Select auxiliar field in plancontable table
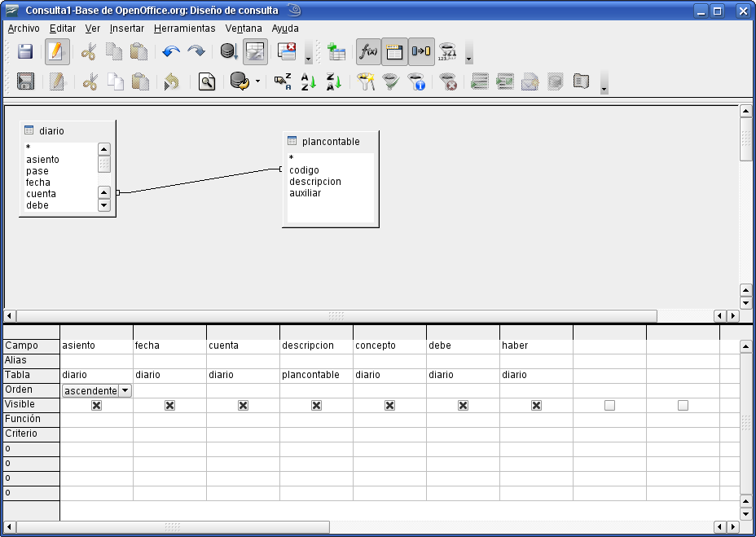The width and height of the screenshot is (756, 537). pos(305,193)
